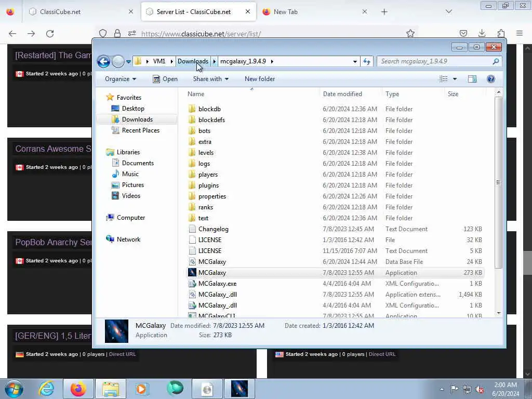
Task: Click the Downloads breadcrumb in address bar
Action: coord(193,61)
